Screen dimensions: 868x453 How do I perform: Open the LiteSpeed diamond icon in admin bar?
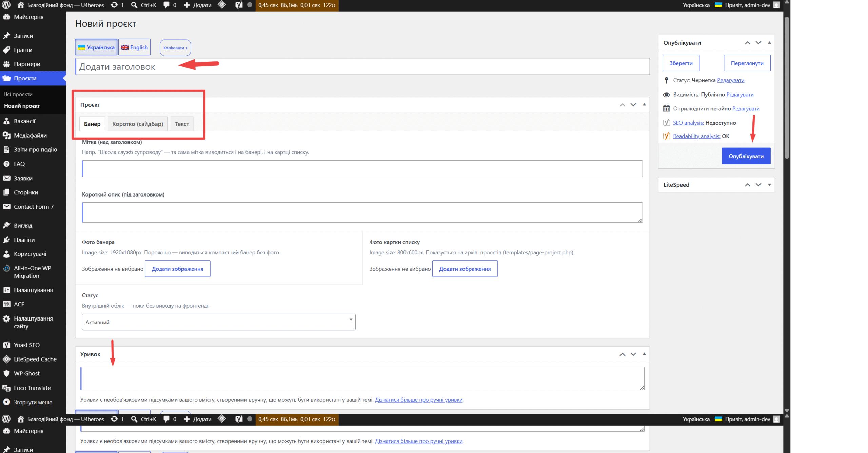coord(222,5)
